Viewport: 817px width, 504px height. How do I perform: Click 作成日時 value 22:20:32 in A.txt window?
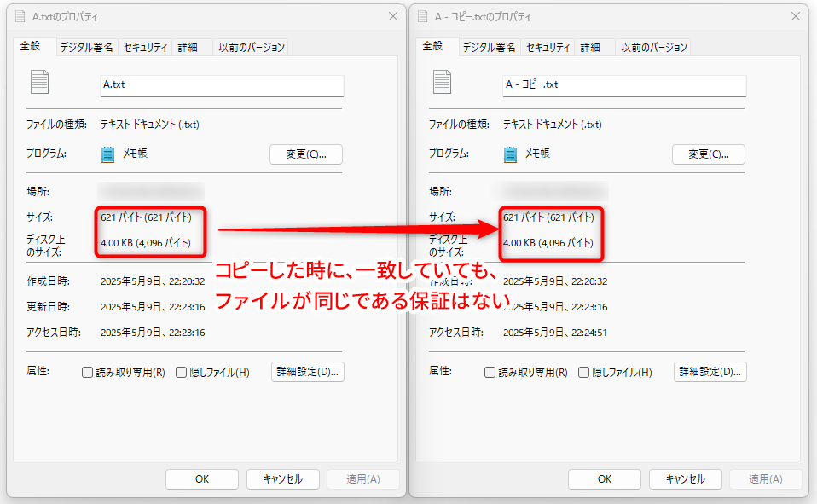point(153,281)
